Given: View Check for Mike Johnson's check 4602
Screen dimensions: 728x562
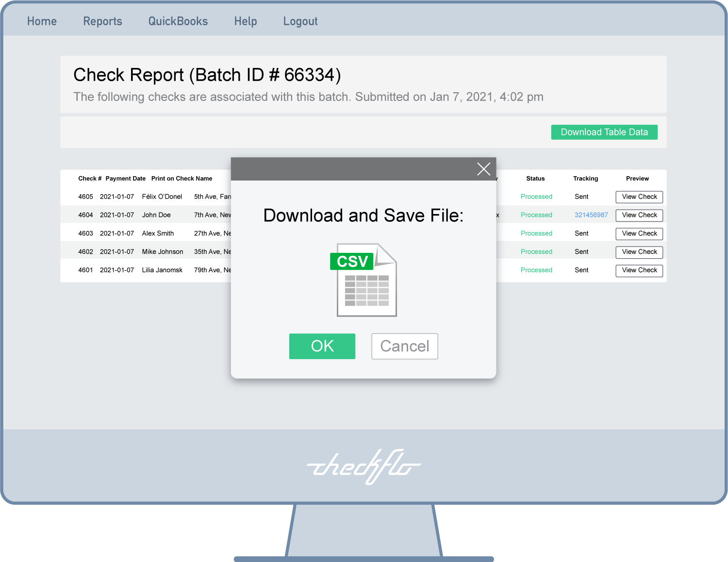Looking at the screenshot, I should pos(639,252).
